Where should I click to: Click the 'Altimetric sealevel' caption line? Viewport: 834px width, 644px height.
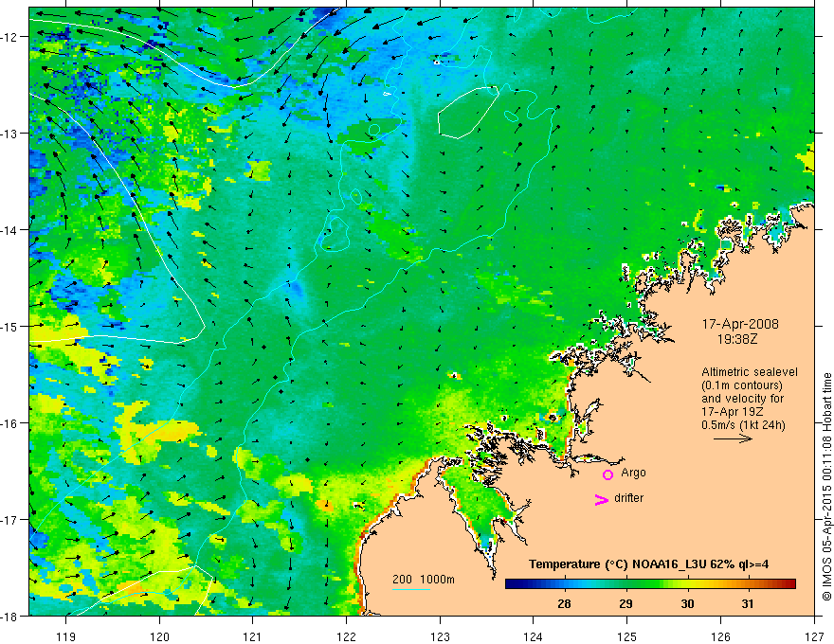click(750, 372)
